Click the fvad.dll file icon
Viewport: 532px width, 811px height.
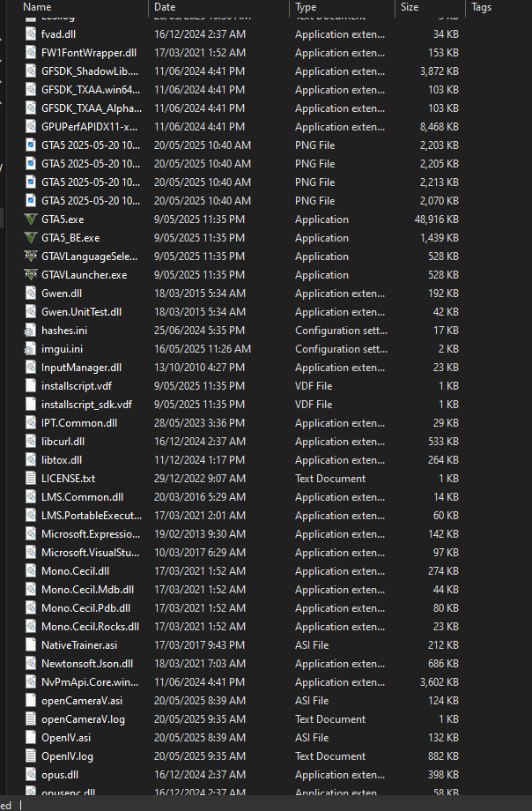point(31,34)
